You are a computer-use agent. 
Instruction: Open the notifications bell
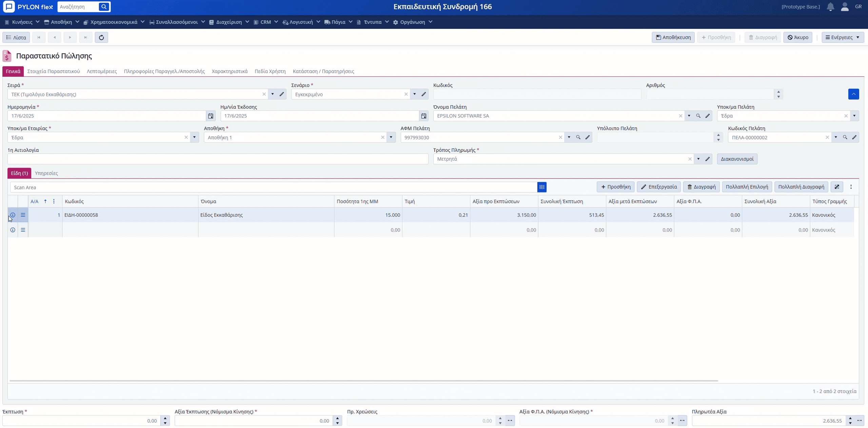[x=830, y=7]
